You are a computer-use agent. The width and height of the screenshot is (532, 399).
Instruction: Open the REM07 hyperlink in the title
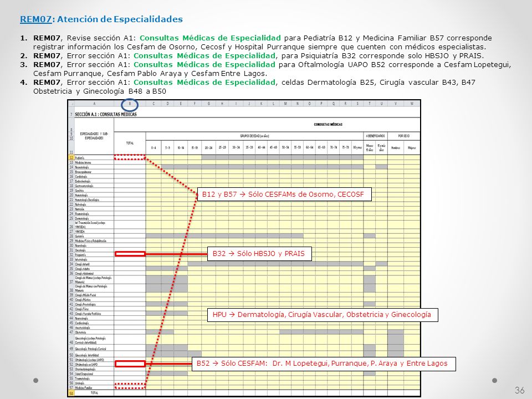pos(35,19)
